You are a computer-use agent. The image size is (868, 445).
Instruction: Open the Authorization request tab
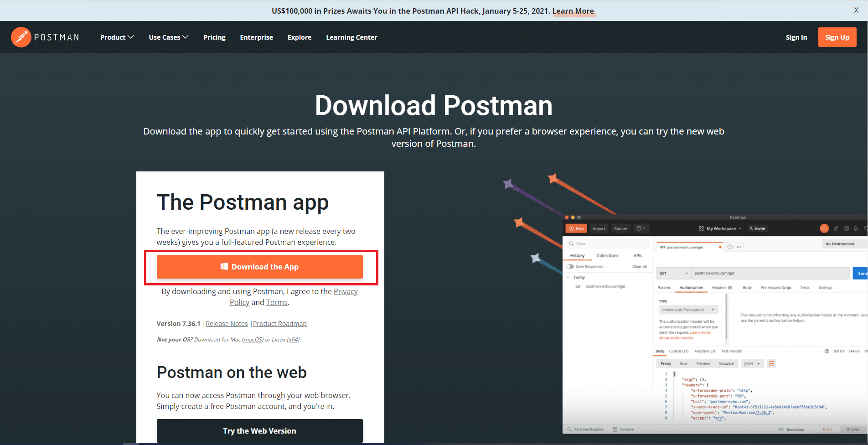click(x=691, y=288)
